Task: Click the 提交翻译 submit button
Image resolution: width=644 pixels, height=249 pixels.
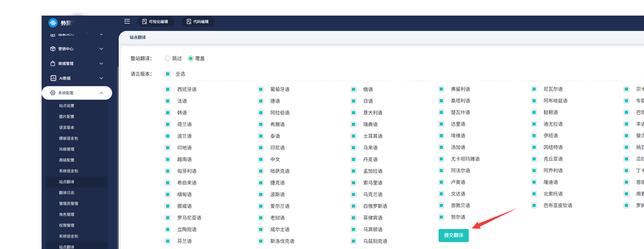Action: pos(453,236)
